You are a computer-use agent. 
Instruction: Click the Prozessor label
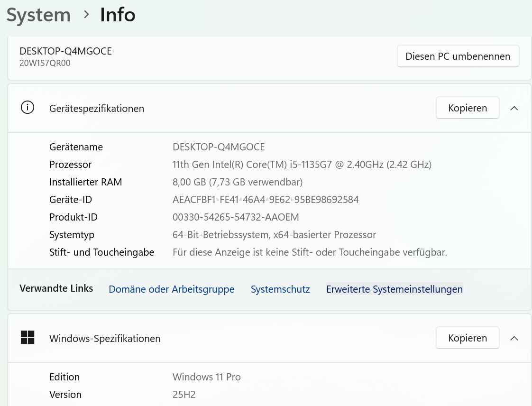(71, 165)
